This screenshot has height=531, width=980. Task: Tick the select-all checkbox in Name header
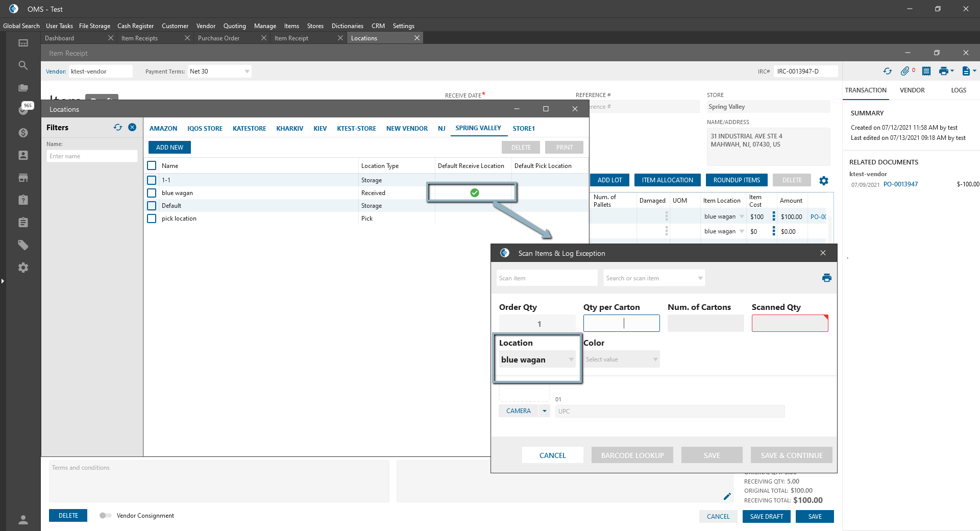click(152, 165)
